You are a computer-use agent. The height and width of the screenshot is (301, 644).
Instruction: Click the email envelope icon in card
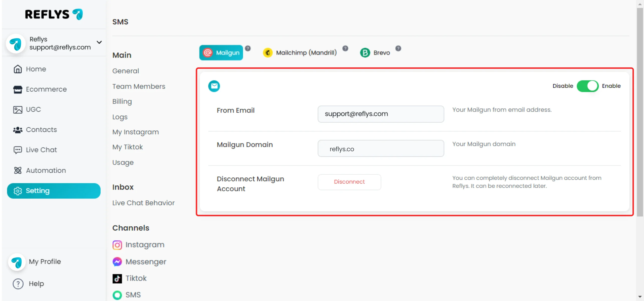(214, 86)
